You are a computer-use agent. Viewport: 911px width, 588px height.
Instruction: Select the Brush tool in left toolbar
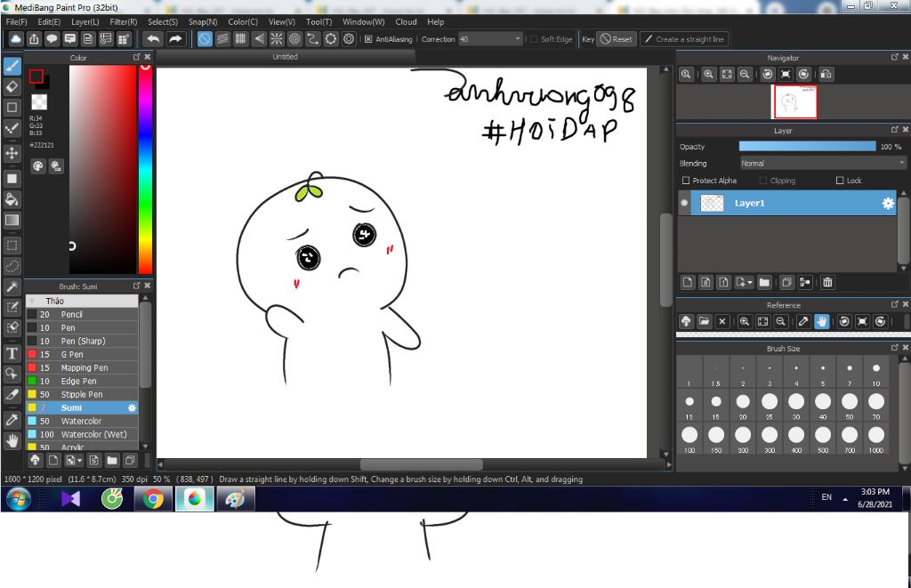coord(12,66)
